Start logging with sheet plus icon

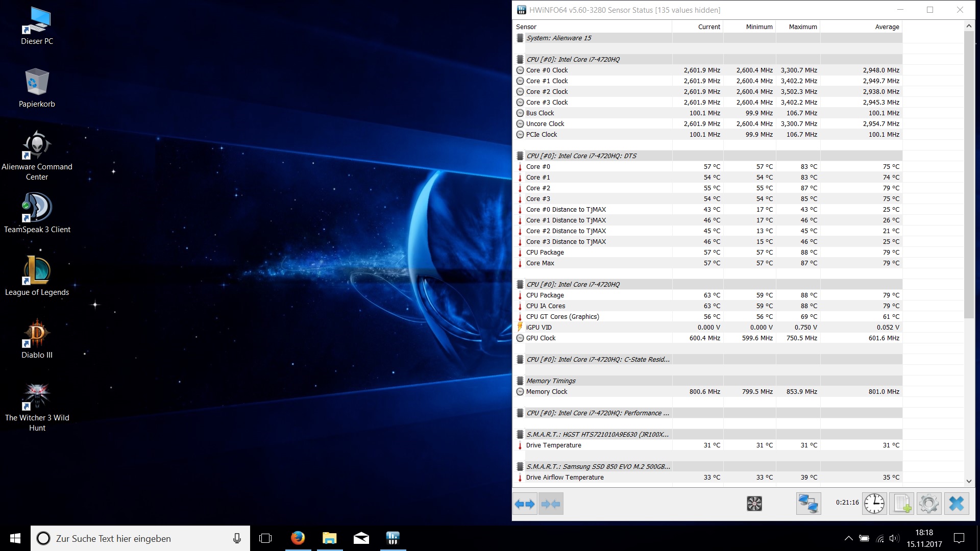point(901,504)
